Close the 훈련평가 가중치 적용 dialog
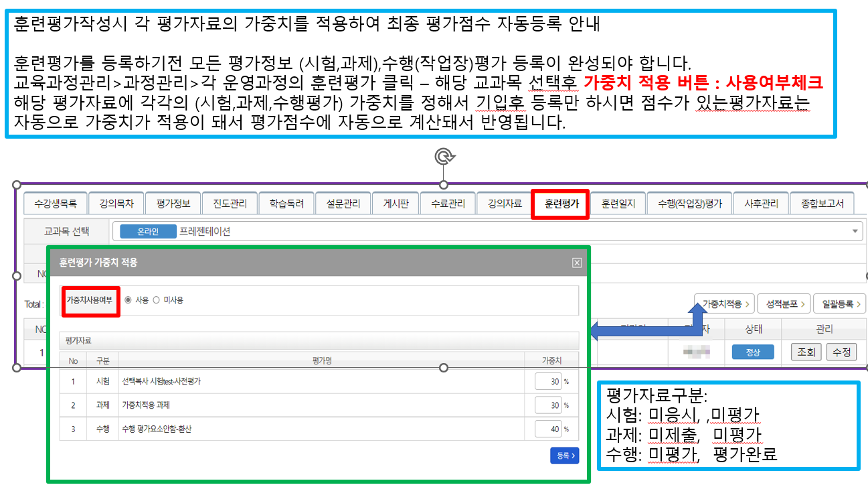The height and width of the screenshot is (485, 868). 576,263
